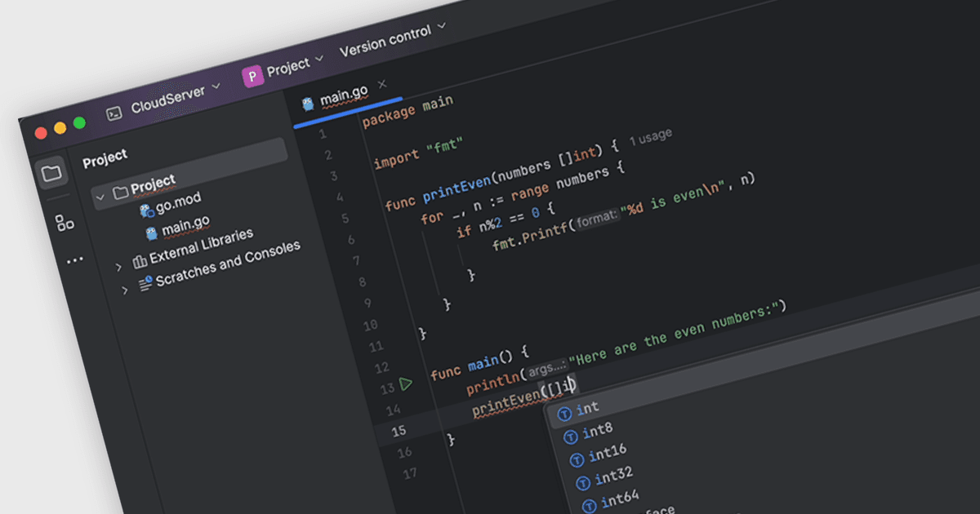980x514 pixels.
Task: Click the green macOS zoom button
Action: tap(79, 123)
